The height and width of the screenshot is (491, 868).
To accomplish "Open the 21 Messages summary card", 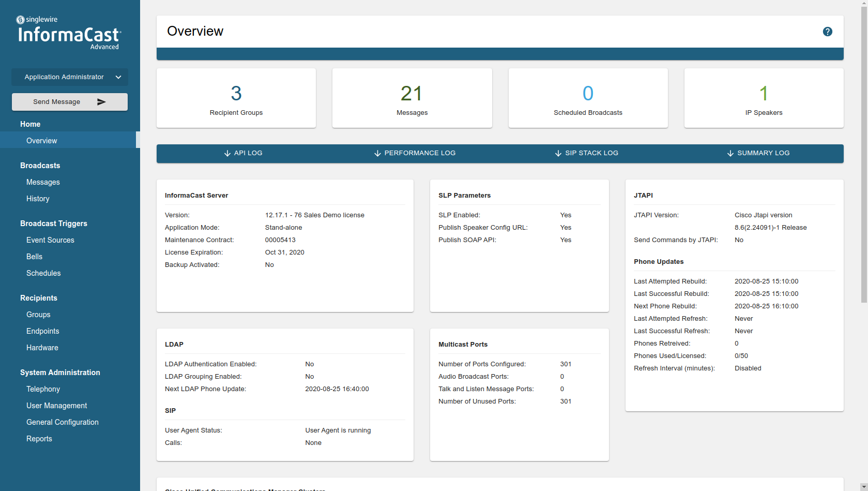I will pos(412,98).
